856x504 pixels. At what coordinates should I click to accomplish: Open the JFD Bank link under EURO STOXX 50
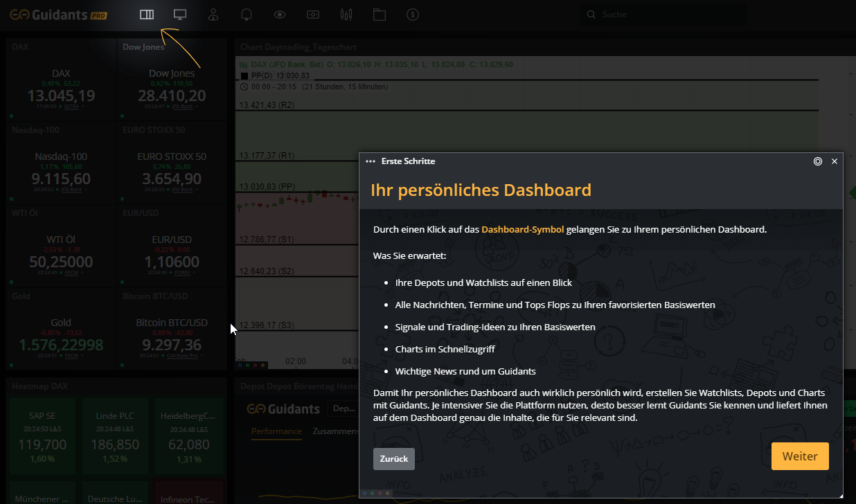point(182,189)
